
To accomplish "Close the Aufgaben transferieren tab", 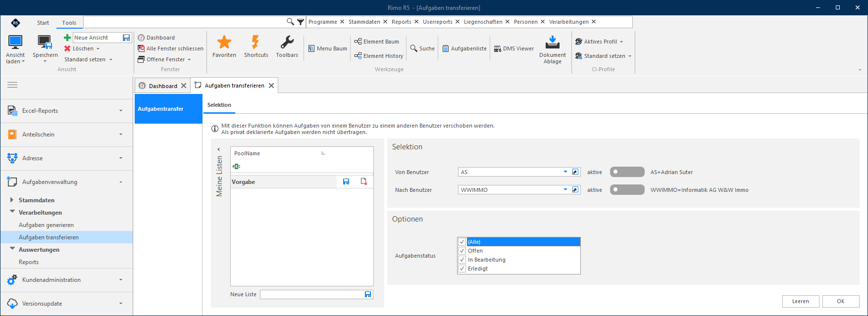I will tap(271, 86).
